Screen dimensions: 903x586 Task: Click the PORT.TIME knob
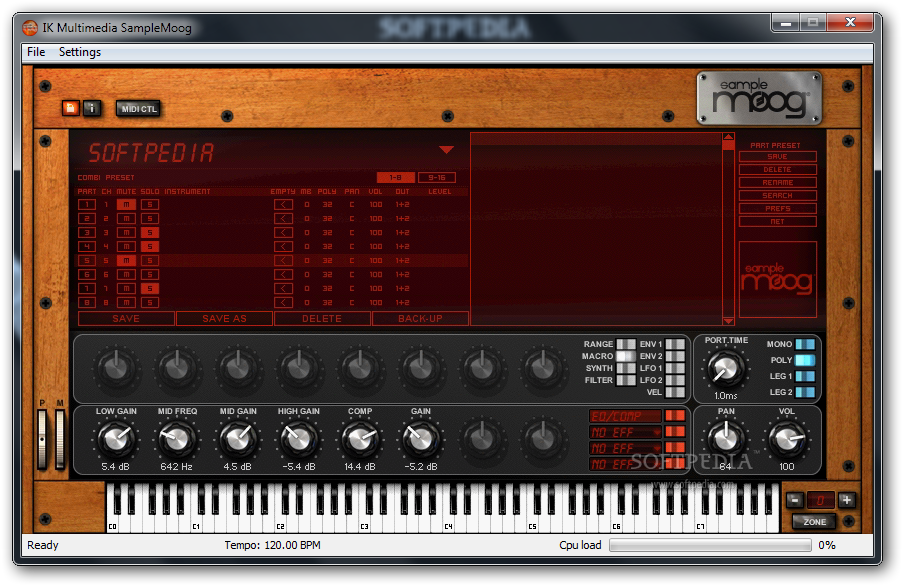725,368
